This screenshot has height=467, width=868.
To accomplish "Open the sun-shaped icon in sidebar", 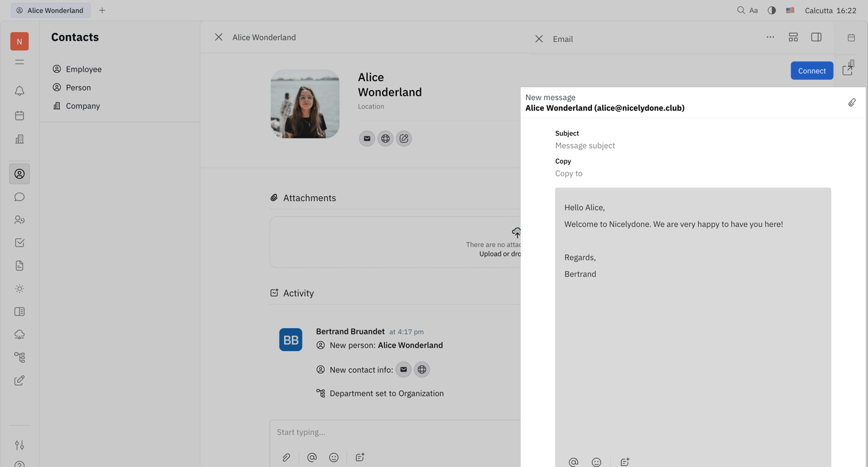I will [20, 289].
